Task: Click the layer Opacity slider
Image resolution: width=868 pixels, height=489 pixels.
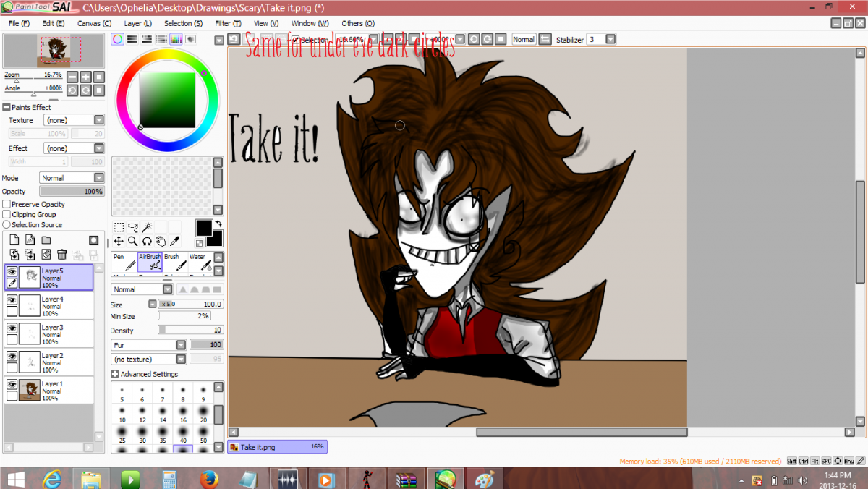Action: click(72, 192)
